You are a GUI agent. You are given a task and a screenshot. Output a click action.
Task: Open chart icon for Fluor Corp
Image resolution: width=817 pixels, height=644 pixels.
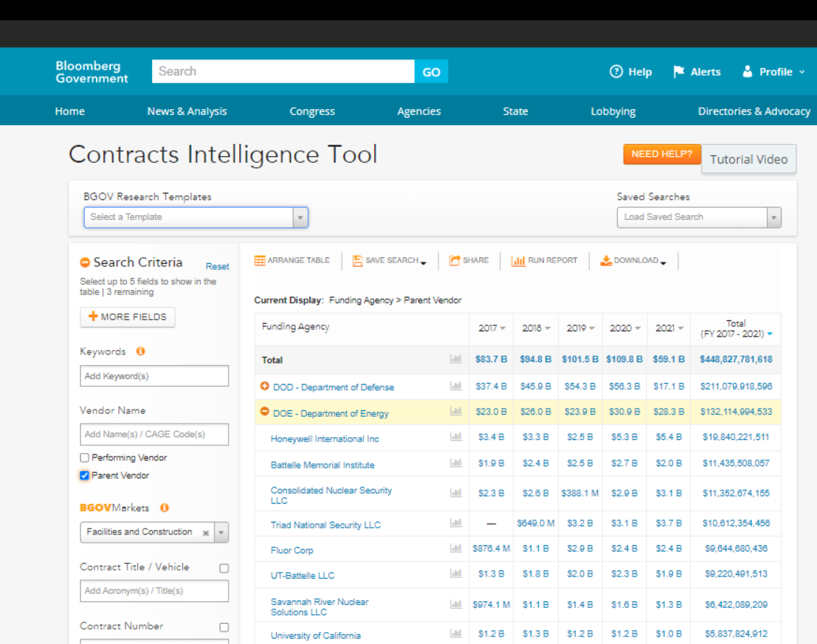pyautogui.click(x=456, y=548)
